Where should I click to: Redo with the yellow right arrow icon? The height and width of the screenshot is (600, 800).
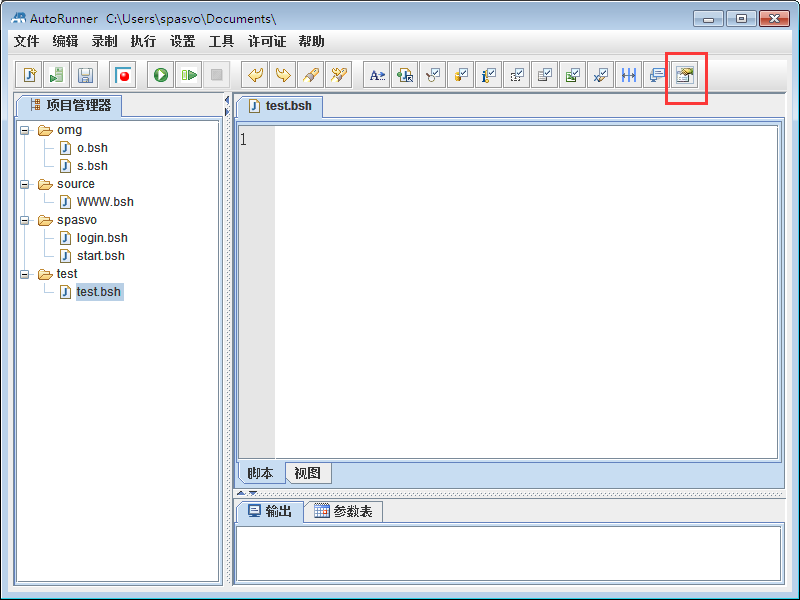pos(283,76)
